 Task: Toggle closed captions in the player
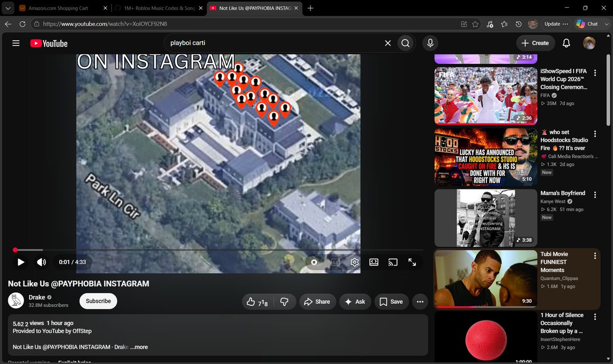tap(335, 262)
